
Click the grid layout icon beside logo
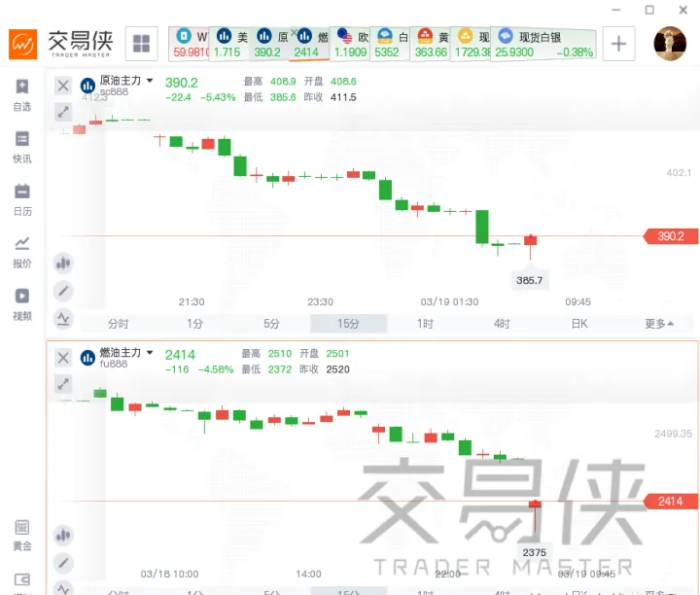click(x=142, y=44)
